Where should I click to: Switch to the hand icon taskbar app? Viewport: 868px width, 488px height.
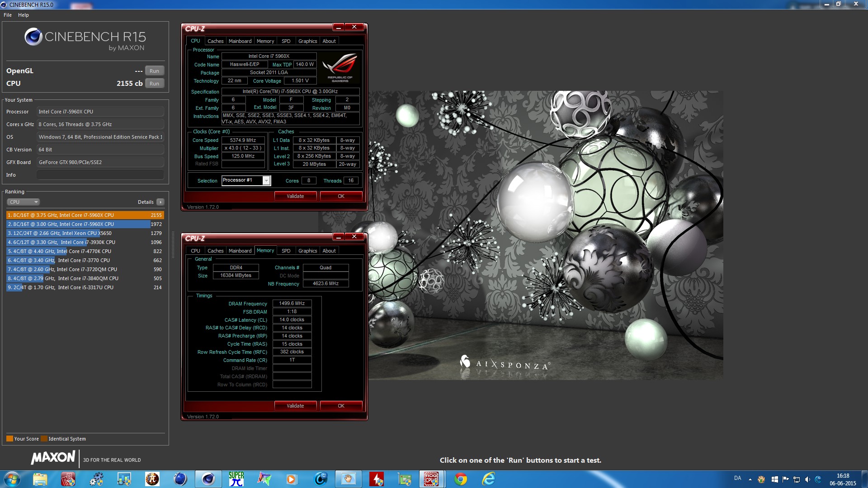pyautogui.click(x=349, y=479)
